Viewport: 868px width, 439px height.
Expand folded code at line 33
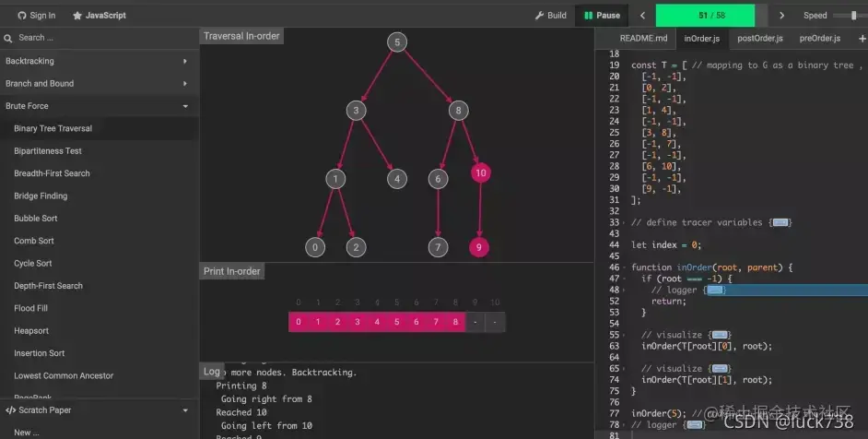(780, 222)
